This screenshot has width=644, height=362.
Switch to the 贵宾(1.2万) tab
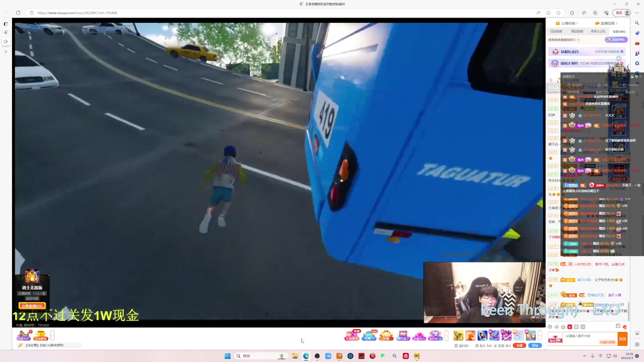point(598,31)
